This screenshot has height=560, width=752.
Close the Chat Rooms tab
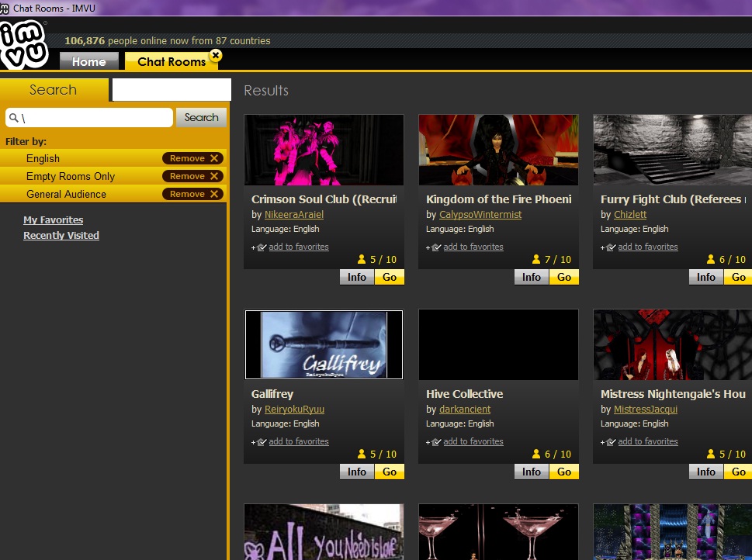[216, 55]
